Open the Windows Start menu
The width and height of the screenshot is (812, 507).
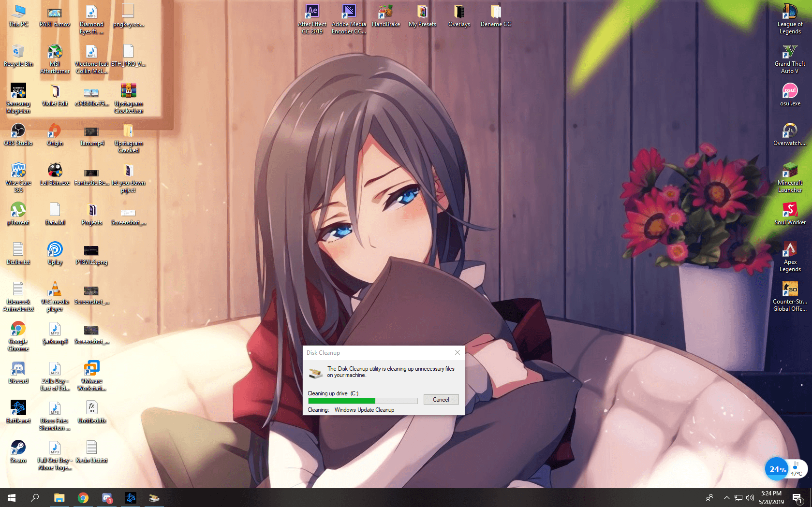pos(12,497)
